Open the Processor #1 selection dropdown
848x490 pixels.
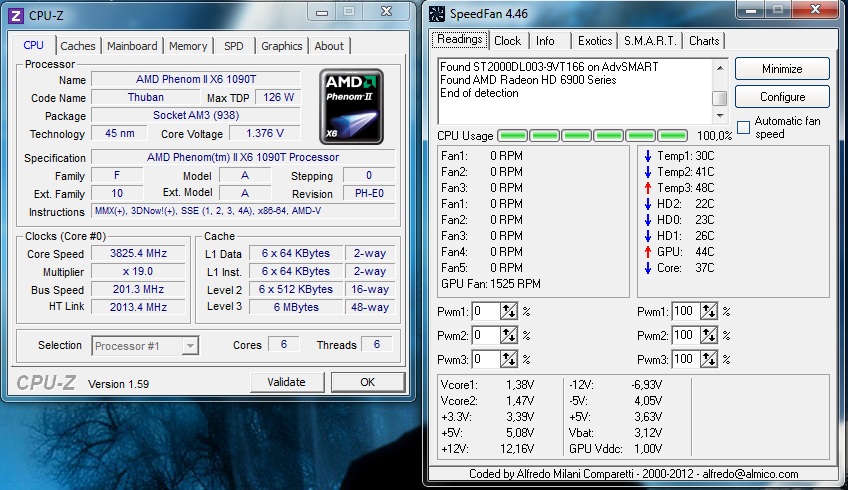145,346
